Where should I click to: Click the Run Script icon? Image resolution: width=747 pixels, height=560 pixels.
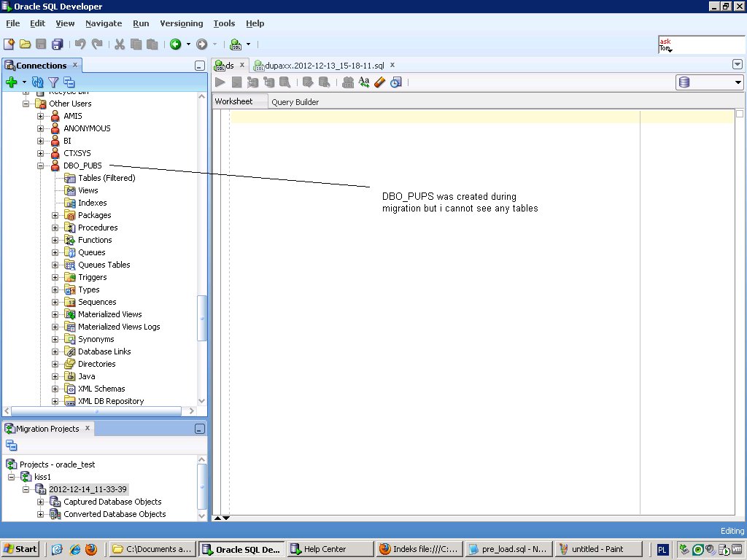236,82
